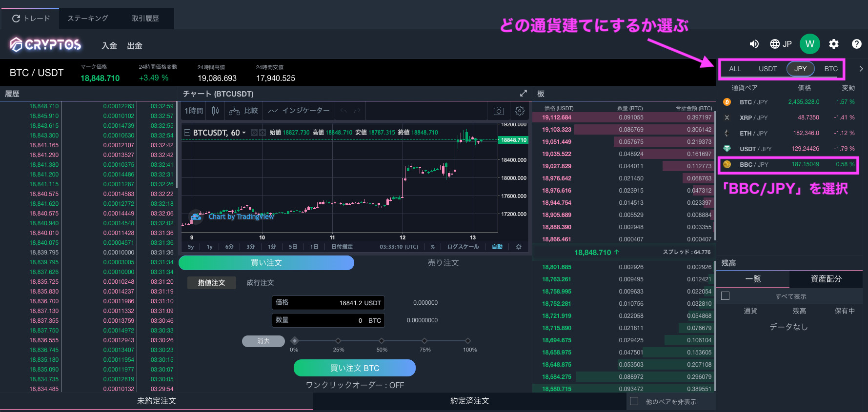Toggle ログスケール on the chart
The image size is (868, 412).
pyautogui.click(x=463, y=247)
